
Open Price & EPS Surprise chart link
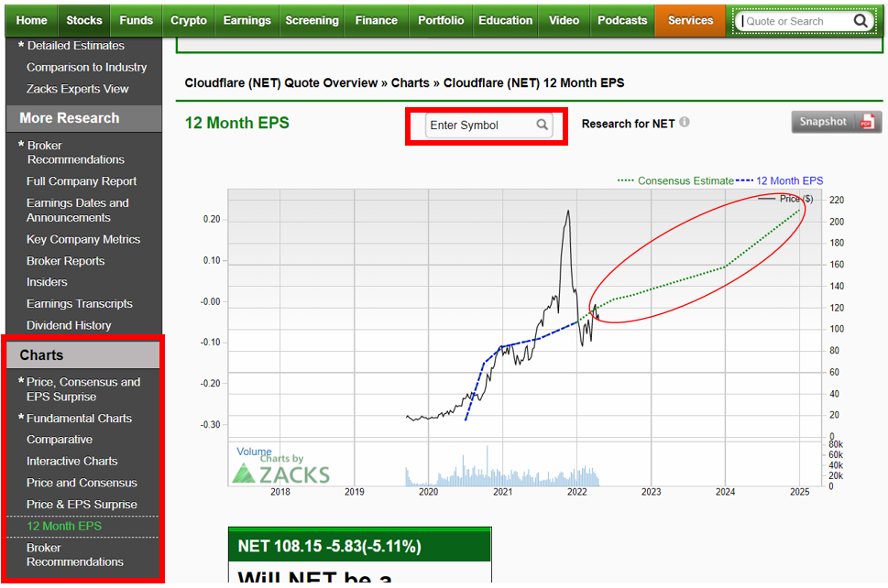pos(82,505)
